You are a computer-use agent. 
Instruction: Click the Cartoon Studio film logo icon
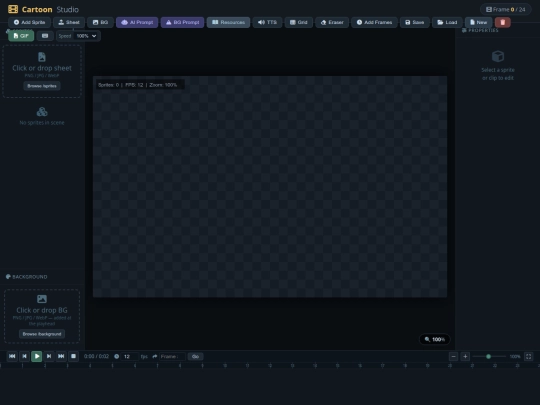pyautogui.click(x=13, y=9)
